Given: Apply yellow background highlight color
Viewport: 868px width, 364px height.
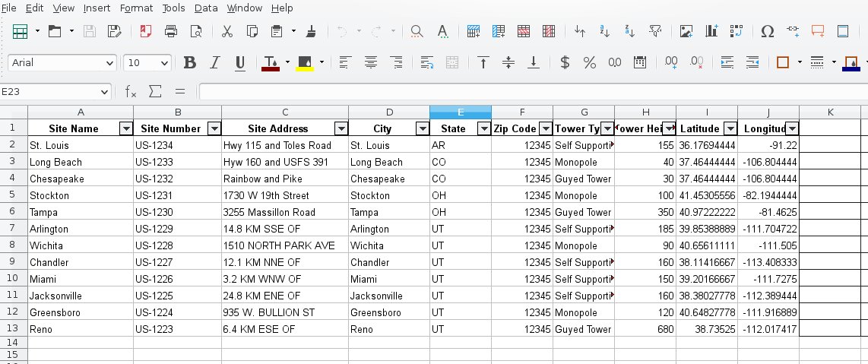Looking at the screenshot, I should 306,62.
